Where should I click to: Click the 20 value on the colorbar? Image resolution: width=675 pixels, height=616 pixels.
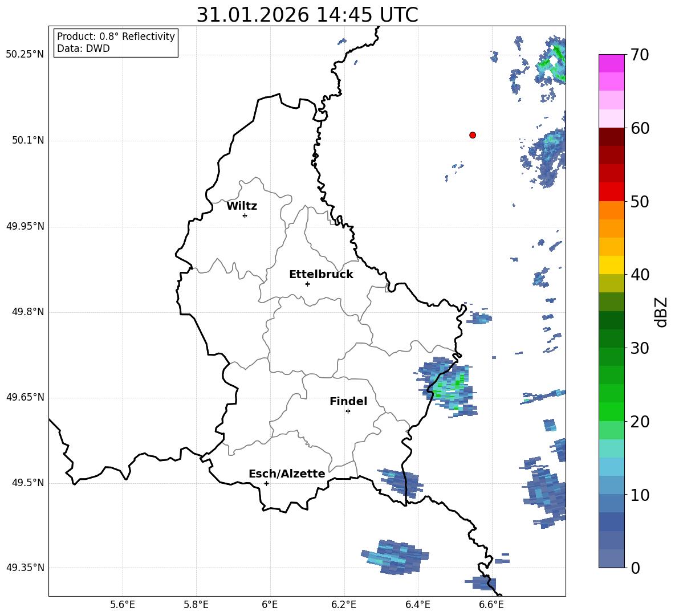[640, 422]
